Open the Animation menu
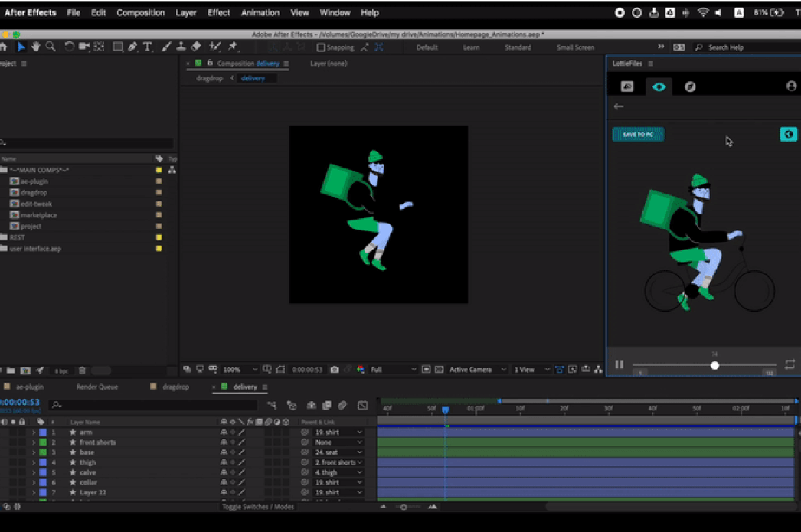The height and width of the screenshot is (532, 801). pyautogui.click(x=260, y=13)
